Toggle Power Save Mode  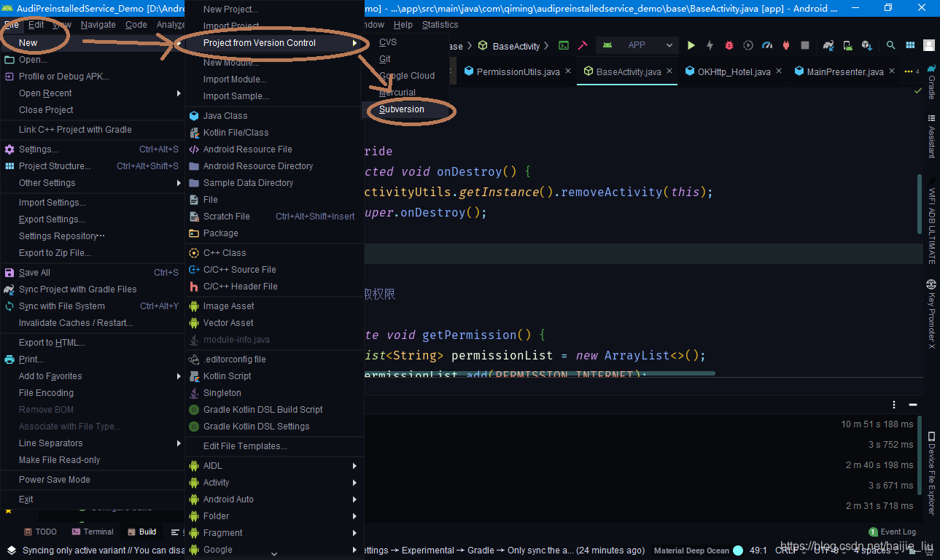(x=91, y=480)
